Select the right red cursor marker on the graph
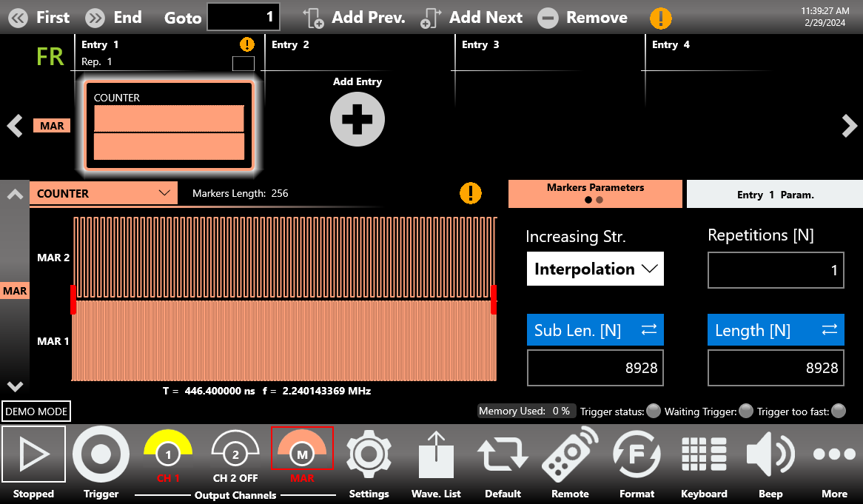This screenshot has width=863, height=504. point(494,300)
